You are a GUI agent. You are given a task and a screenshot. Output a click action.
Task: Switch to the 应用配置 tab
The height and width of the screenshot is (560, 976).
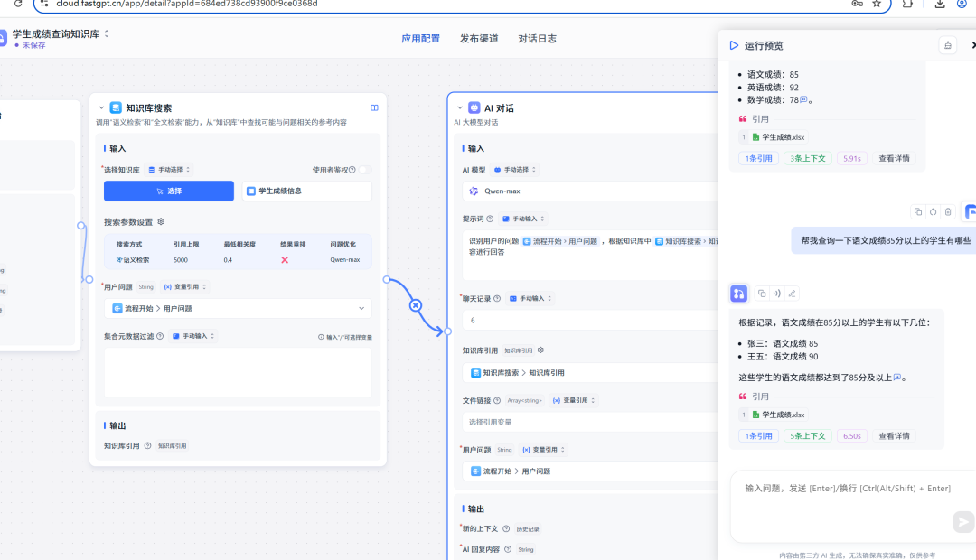click(420, 39)
